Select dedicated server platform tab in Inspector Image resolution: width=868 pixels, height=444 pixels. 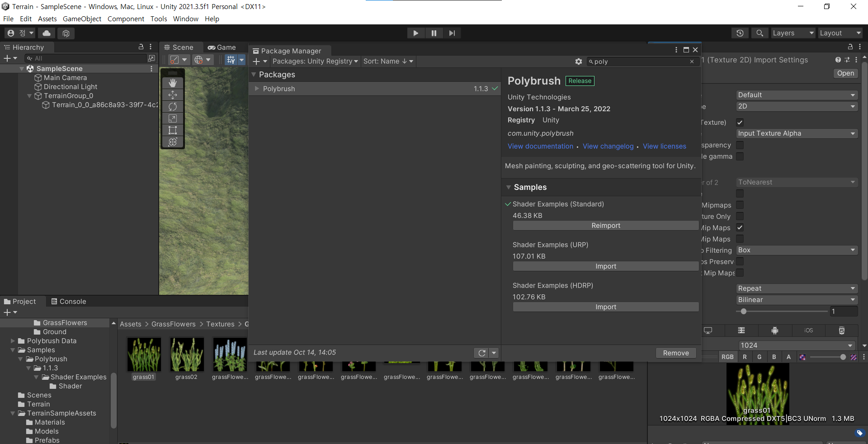pyautogui.click(x=741, y=331)
